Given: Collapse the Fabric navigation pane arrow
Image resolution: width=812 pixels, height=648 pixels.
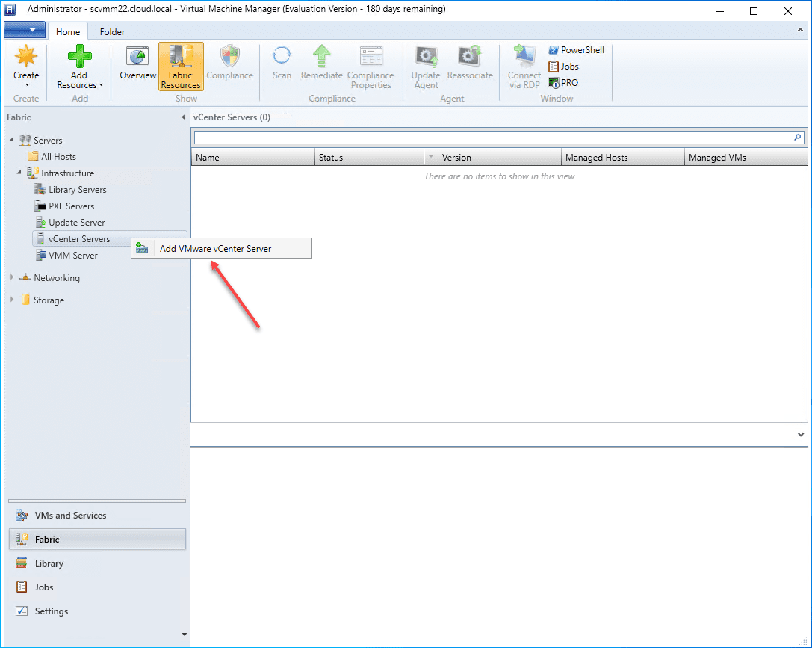Looking at the screenshot, I should pyautogui.click(x=183, y=117).
